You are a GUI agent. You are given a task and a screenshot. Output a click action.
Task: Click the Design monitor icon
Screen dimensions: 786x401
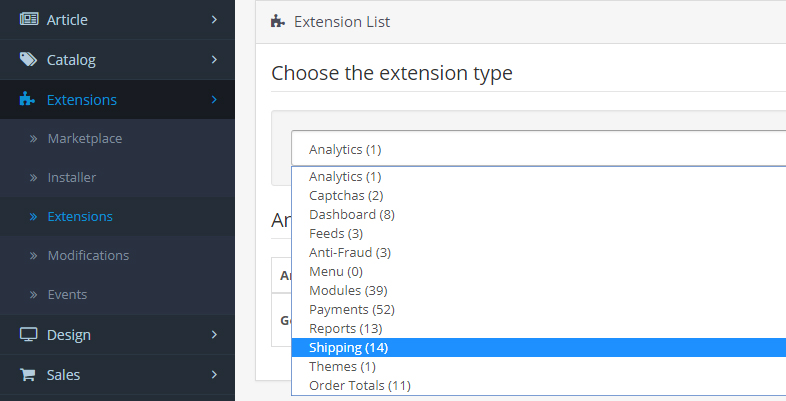pyautogui.click(x=28, y=335)
